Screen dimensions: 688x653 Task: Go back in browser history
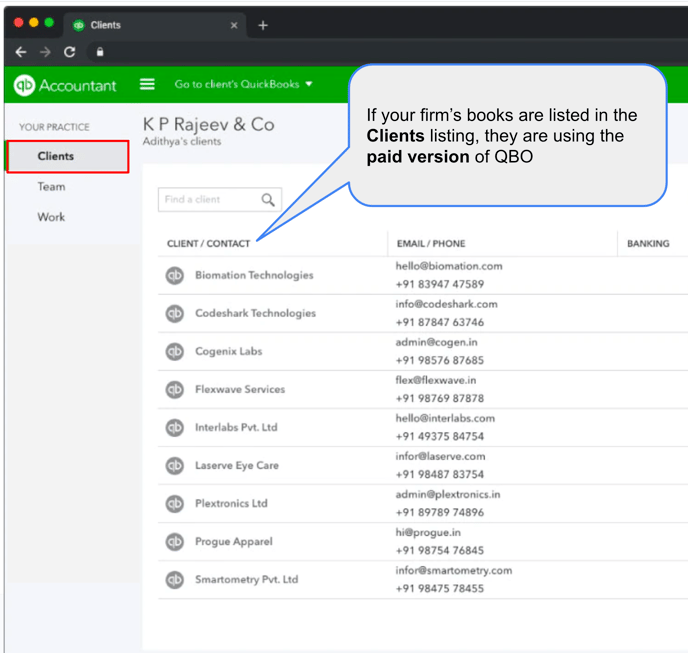pyautogui.click(x=21, y=52)
